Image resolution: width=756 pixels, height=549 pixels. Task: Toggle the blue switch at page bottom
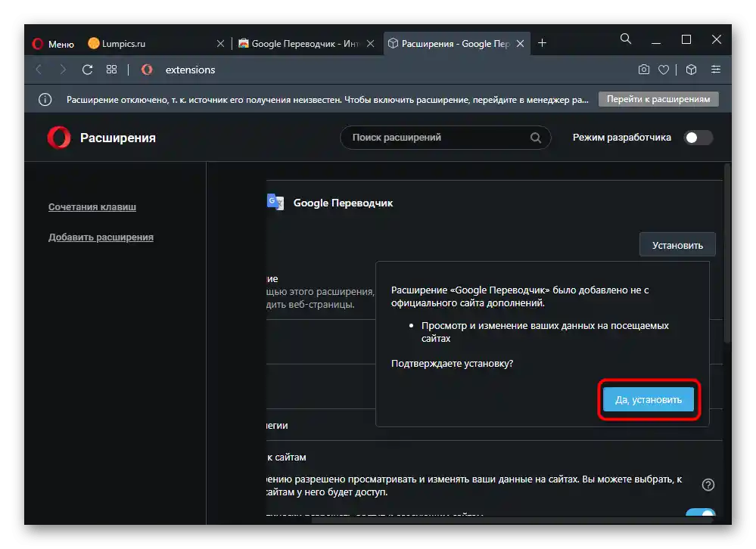(701, 513)
